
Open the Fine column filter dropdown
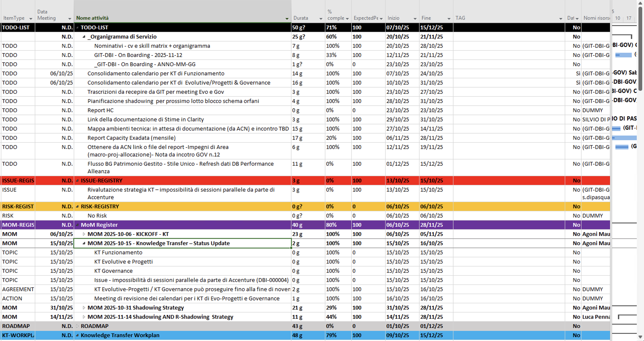pos(449,19)
